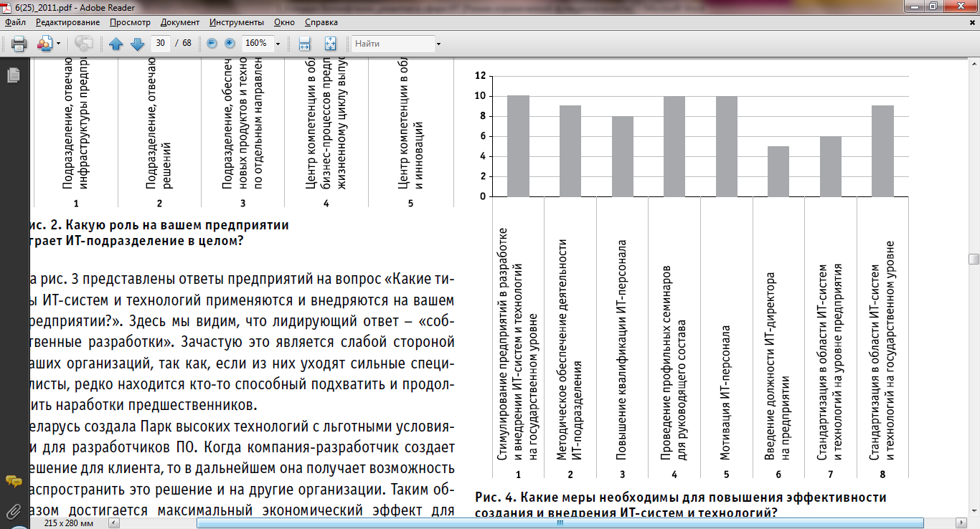Click the greyed-out globe toolbar icon

click(84, 44)
